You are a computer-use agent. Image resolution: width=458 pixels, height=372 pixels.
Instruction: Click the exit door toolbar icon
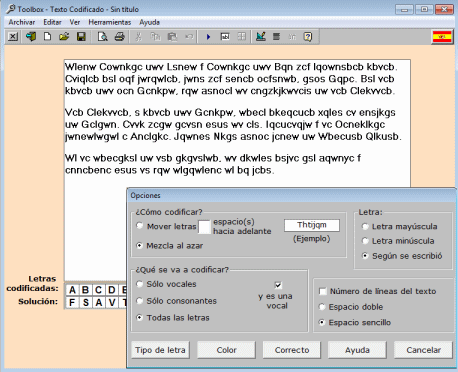(31, 36)
